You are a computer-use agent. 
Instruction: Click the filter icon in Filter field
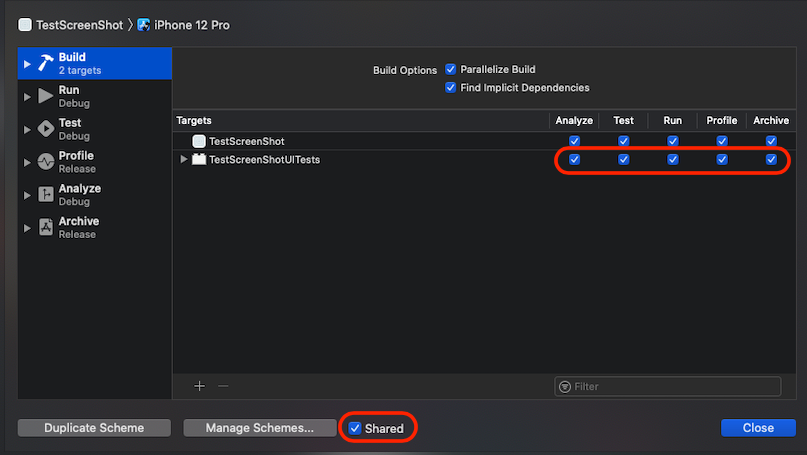click(565, 387)
